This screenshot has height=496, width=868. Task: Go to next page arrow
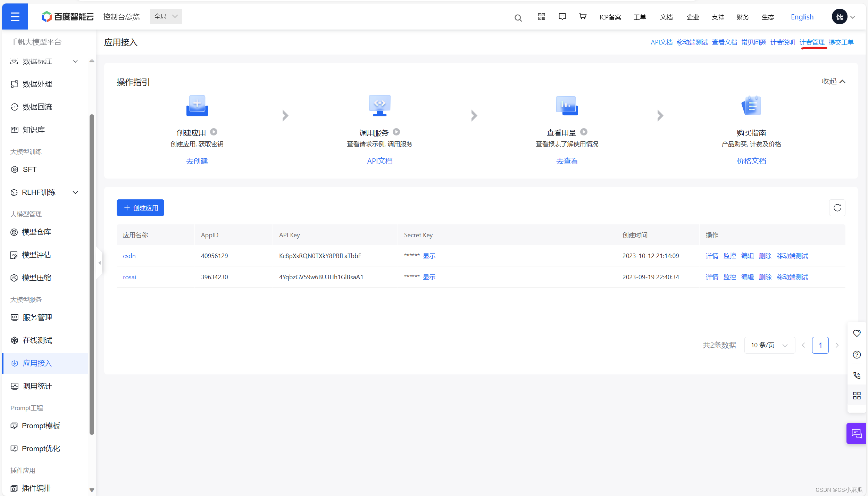pyautogui.click(x=837, y=345)
